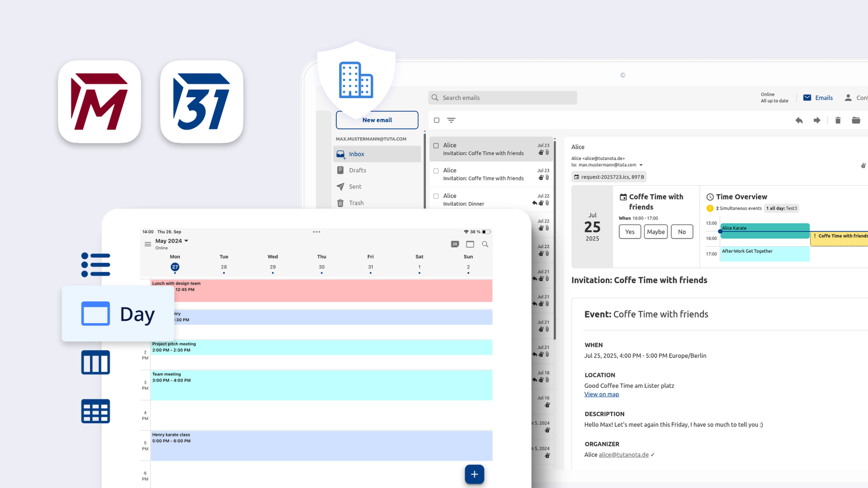Viewport: 868px width, 488px height.
Task: Click the forward arrow icon in mail toolbar
Action: (x=817, y=120)
